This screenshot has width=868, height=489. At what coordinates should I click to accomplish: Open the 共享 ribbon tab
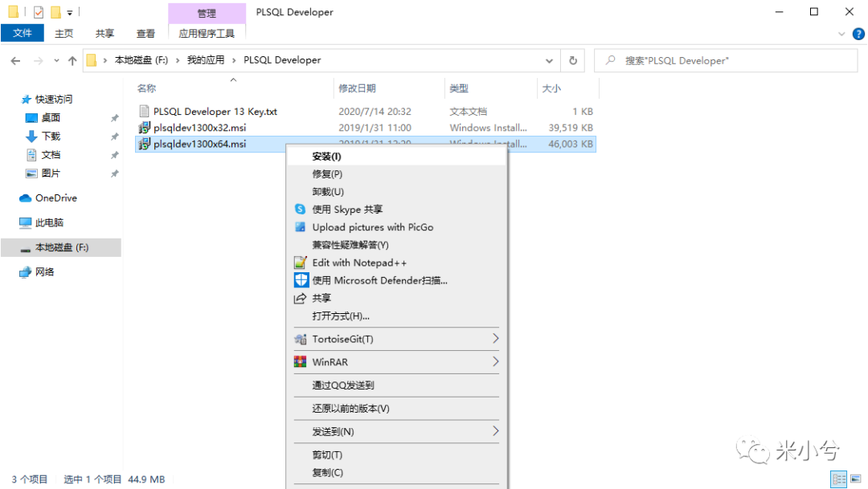coord(104,34)
